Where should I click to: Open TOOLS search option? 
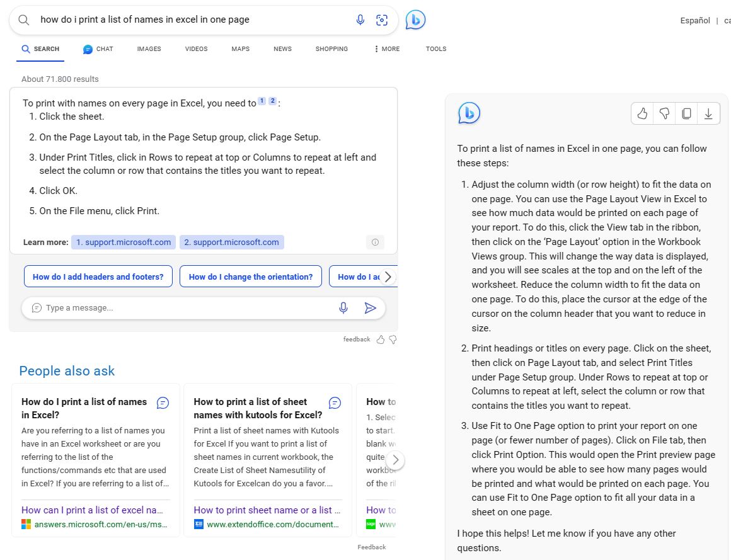coord(436,49)
